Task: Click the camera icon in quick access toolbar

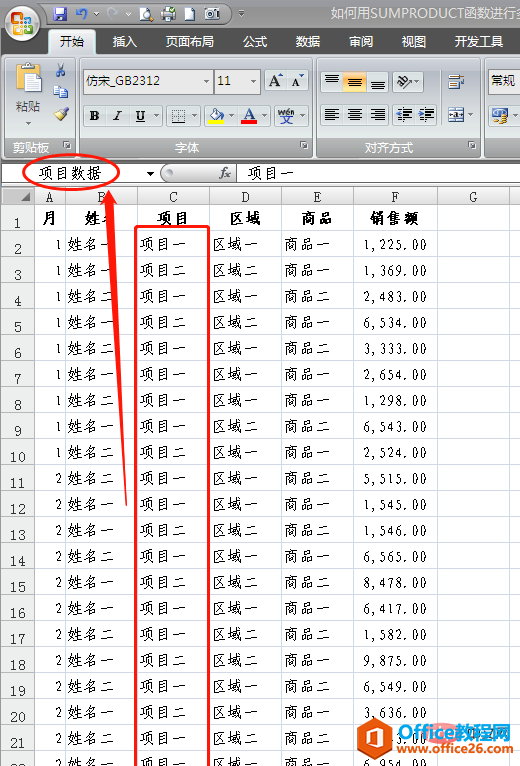Action: [x=212, y=14]
